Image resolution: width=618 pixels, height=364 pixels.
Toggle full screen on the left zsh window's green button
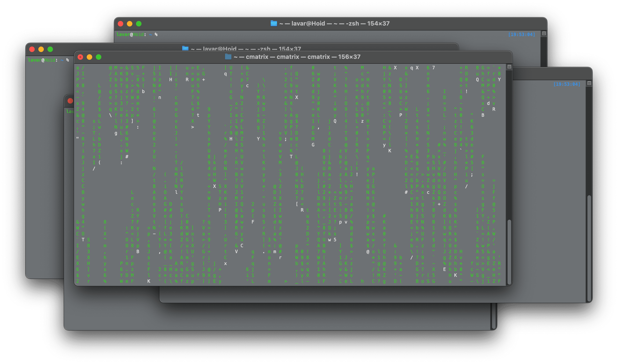[x=50, y=49]
